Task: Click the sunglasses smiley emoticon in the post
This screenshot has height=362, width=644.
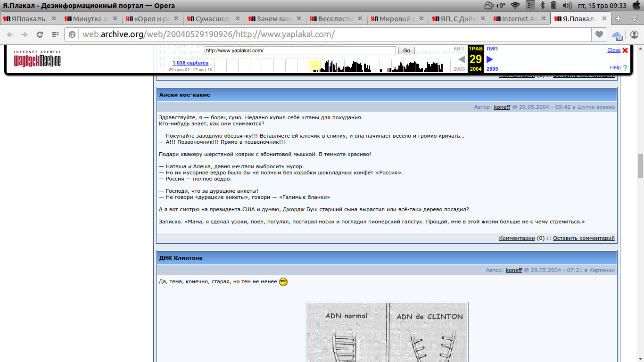Action: [x=283, y=282]
